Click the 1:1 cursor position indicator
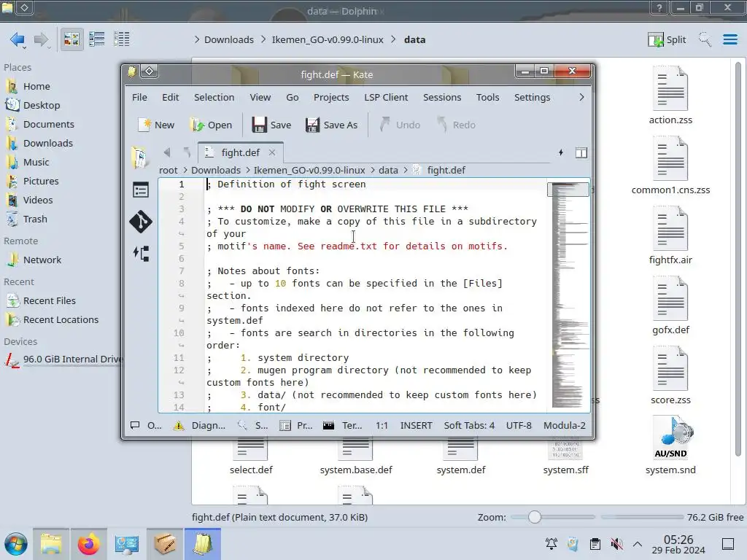 pyautogui.click(x=382, y=425)
